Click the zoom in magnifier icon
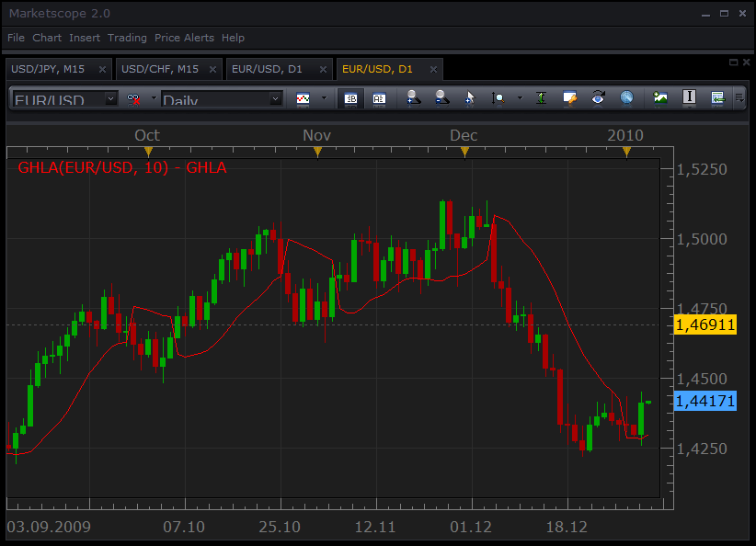The width and height of the screenshot is (756, 546). pyautogui.click(x=413, y=98)
